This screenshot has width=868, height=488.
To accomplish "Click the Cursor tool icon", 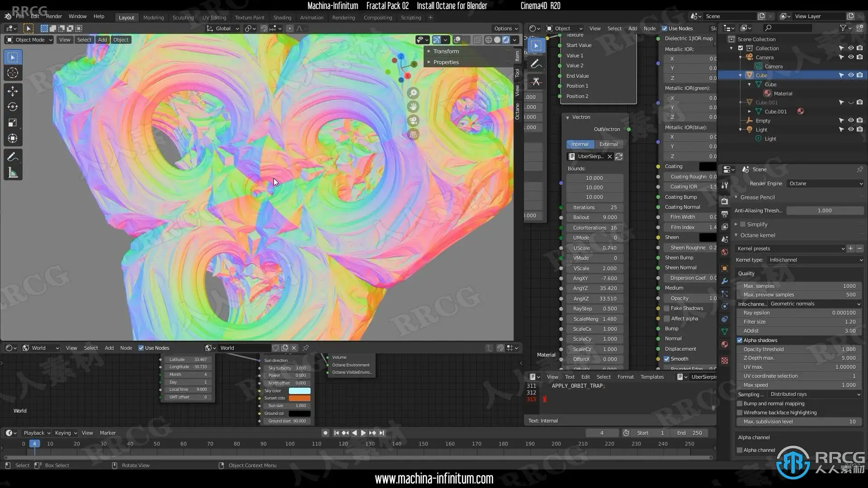I will tap(13, 73).
